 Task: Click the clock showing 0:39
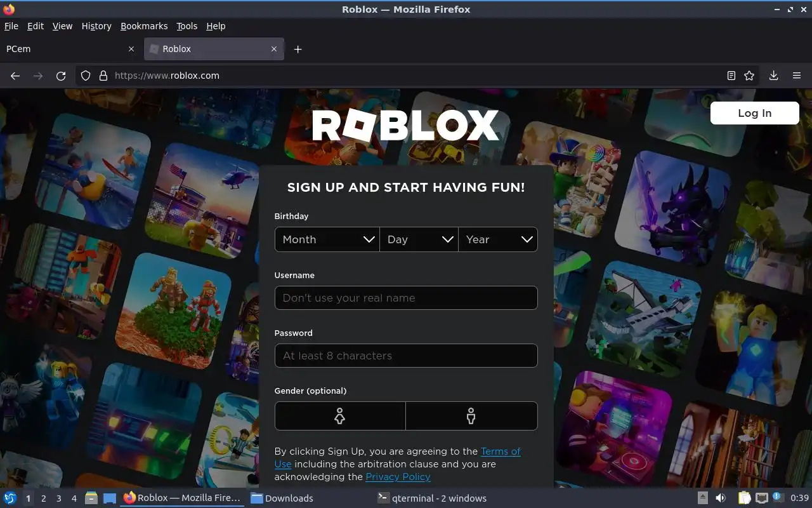click(799, 498)
